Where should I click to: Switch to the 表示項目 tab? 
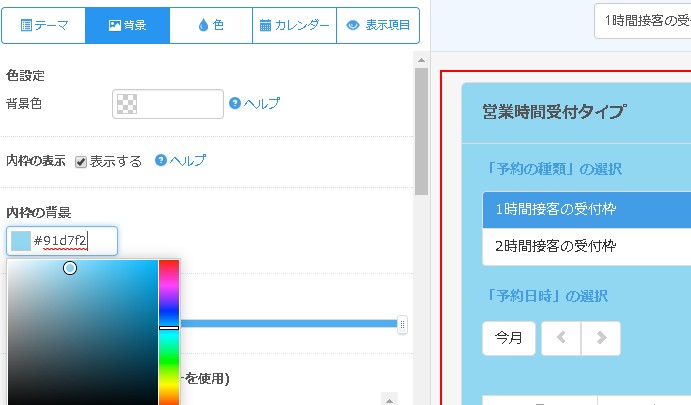pos(378,25)
